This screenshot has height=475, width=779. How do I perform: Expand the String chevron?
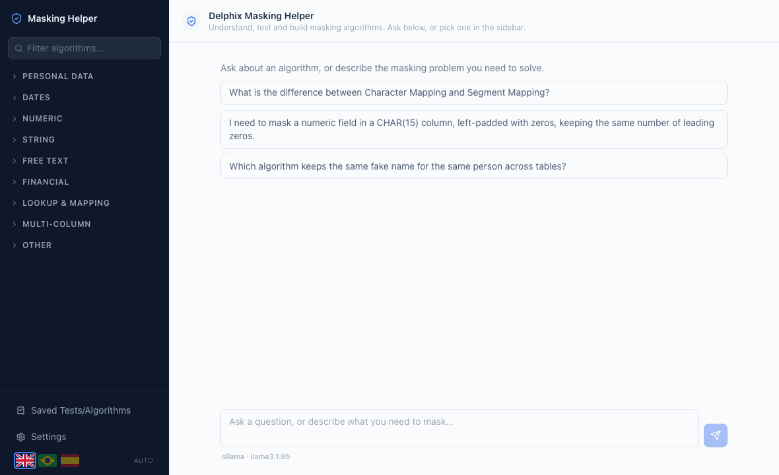(14, 140)
